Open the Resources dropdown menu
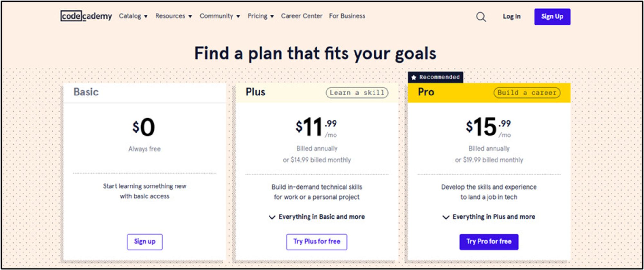Viewport: 644px width, 270px height. [x=173, y=16]
